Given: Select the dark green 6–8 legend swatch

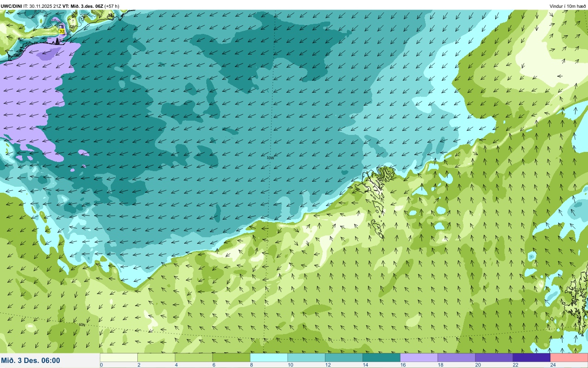Looking at the screenshot, I should pyautogui.click(x=232, y=357).
